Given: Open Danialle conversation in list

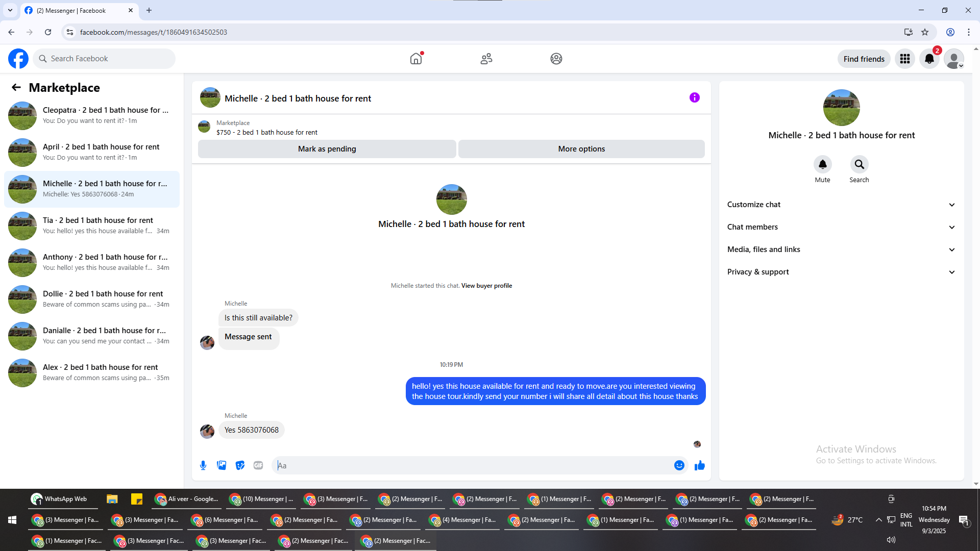Looking at the screenshot, I should pos(92,336).
